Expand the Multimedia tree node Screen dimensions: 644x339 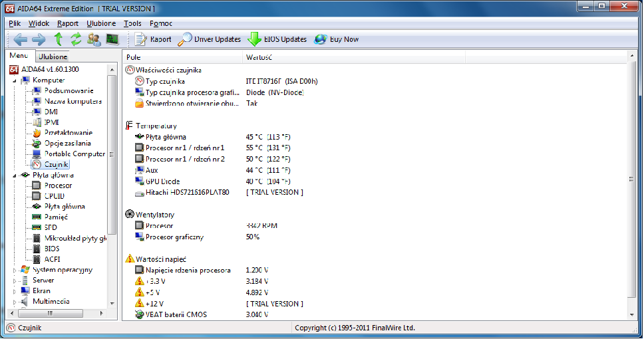click(x=15, y=302)
